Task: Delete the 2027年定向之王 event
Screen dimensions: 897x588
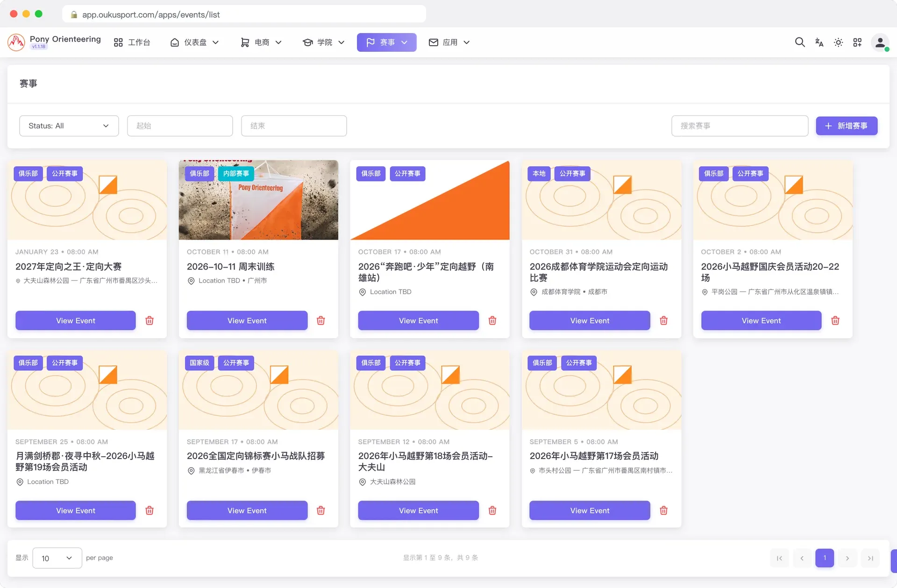Action: [149, 320]
